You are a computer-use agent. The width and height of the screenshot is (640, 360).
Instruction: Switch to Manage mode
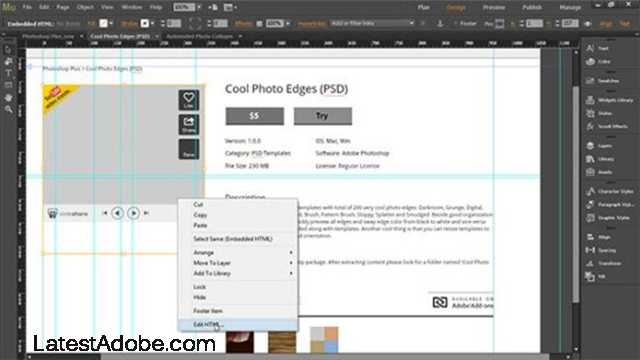[x=570, y=7]
